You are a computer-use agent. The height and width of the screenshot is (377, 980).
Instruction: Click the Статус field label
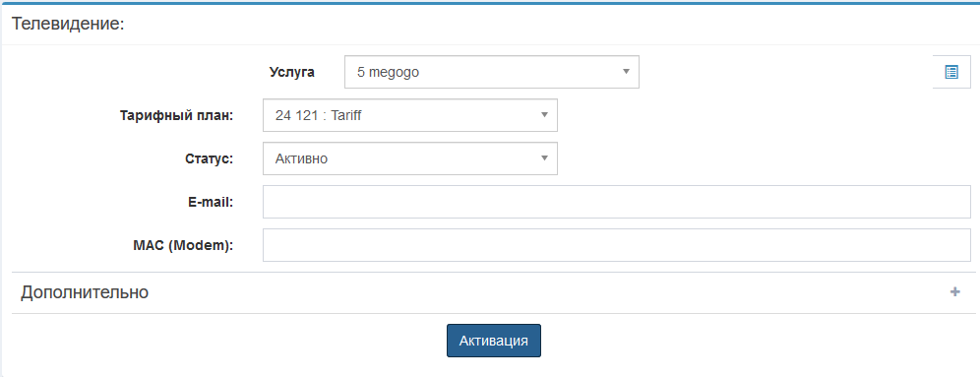(x=209, y=158)
